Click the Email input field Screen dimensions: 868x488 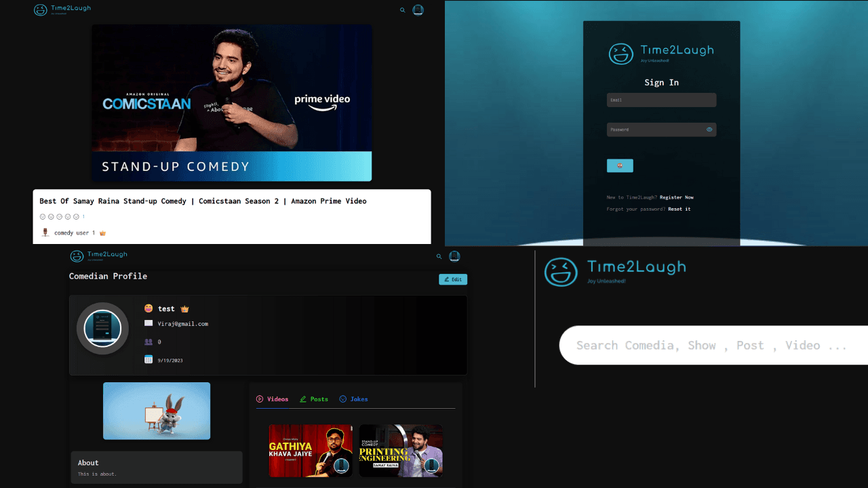pos(661,100)
